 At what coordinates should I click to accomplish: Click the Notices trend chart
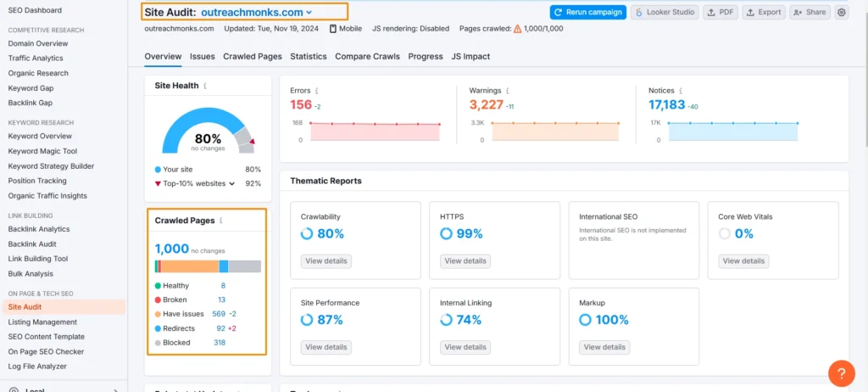[733, 131]
